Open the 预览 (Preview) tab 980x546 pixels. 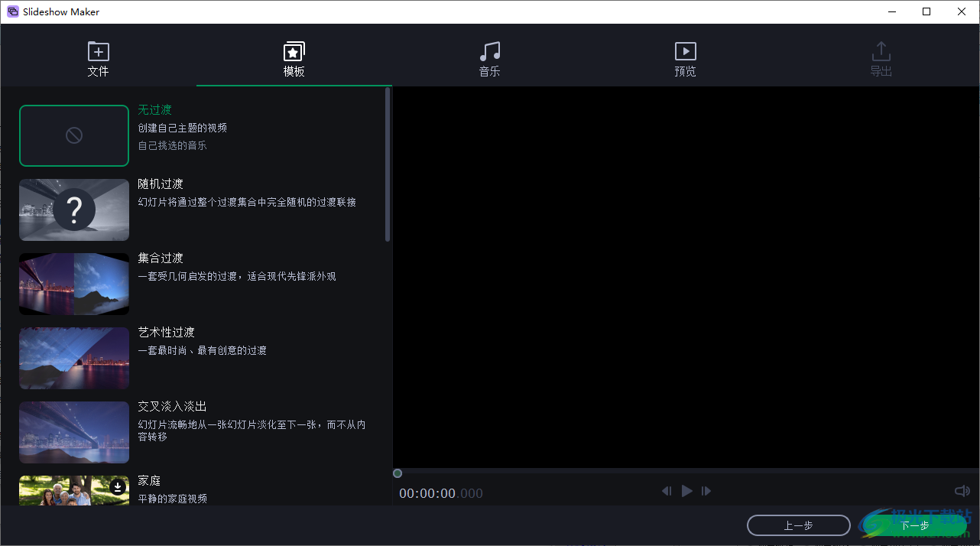686,60
